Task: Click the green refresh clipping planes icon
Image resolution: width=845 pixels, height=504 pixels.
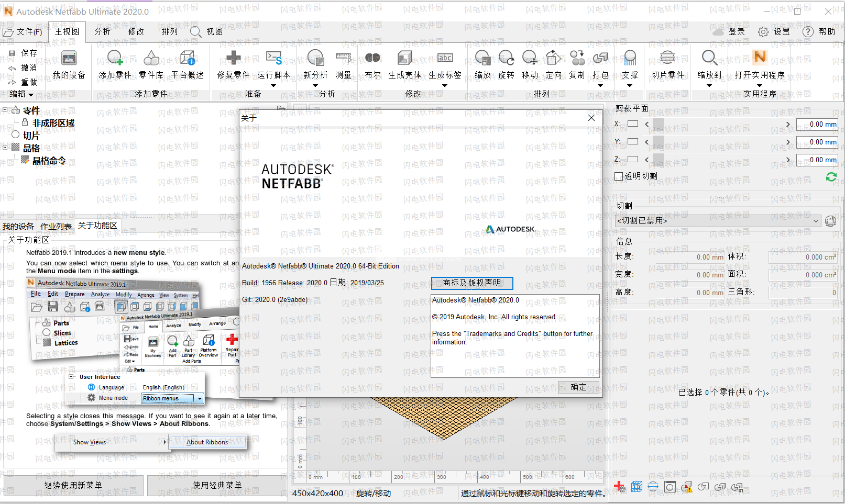Action: (831, 177)
